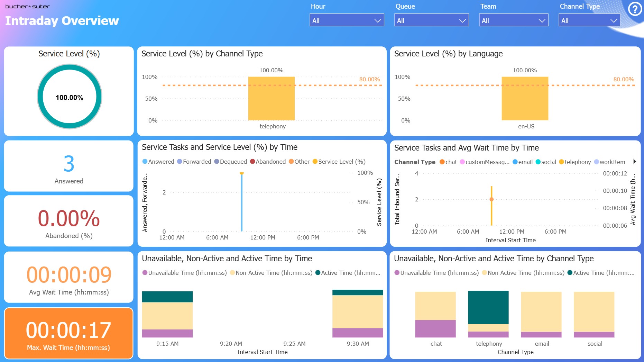The image size is (644, 362).
Task: Select the Service Level donut gauge
Action: (x=70, y=97)
